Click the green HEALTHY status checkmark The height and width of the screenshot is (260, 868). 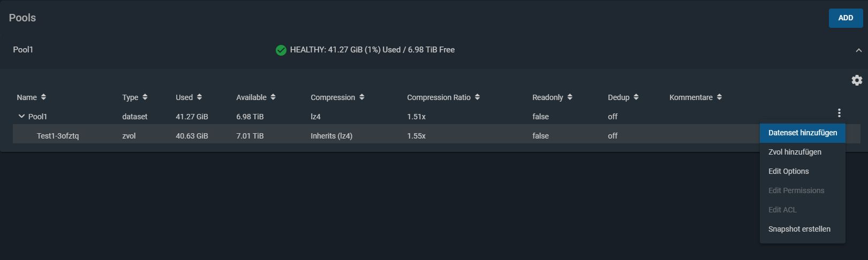(x=281, y=50)
